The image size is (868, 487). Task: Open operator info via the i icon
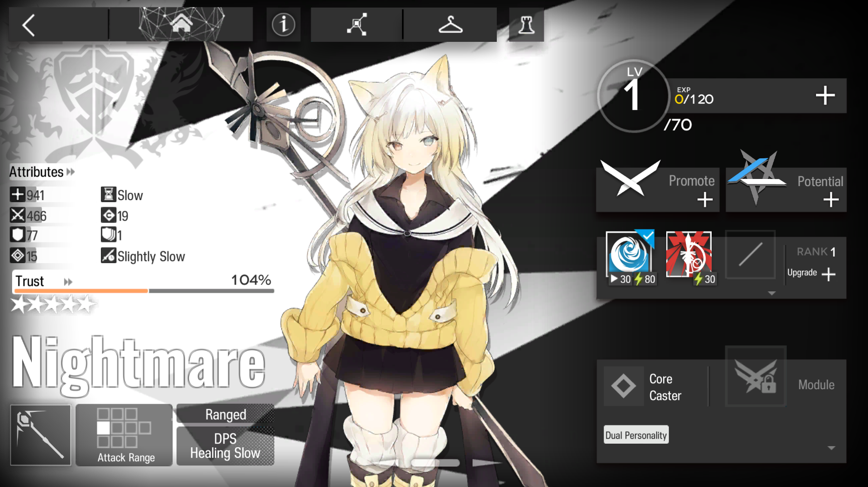click(283, 24)
